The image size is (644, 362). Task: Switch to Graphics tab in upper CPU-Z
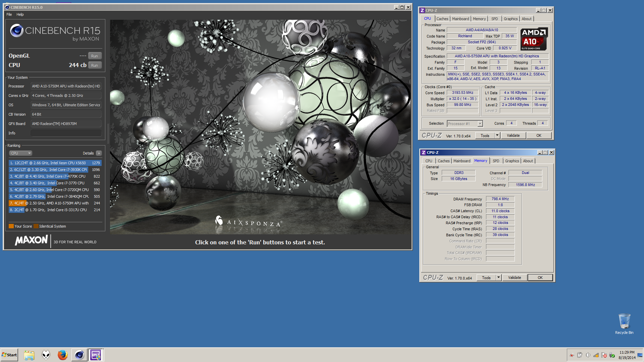(x=511, y=19)
